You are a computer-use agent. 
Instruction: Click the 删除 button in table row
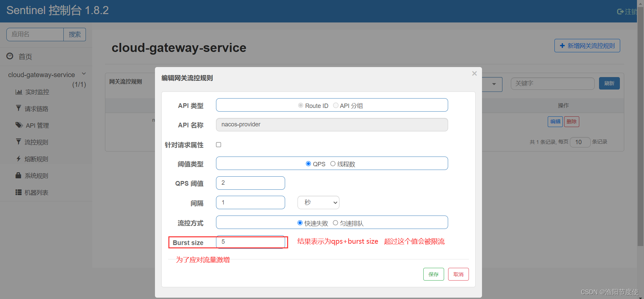point(572,122)
